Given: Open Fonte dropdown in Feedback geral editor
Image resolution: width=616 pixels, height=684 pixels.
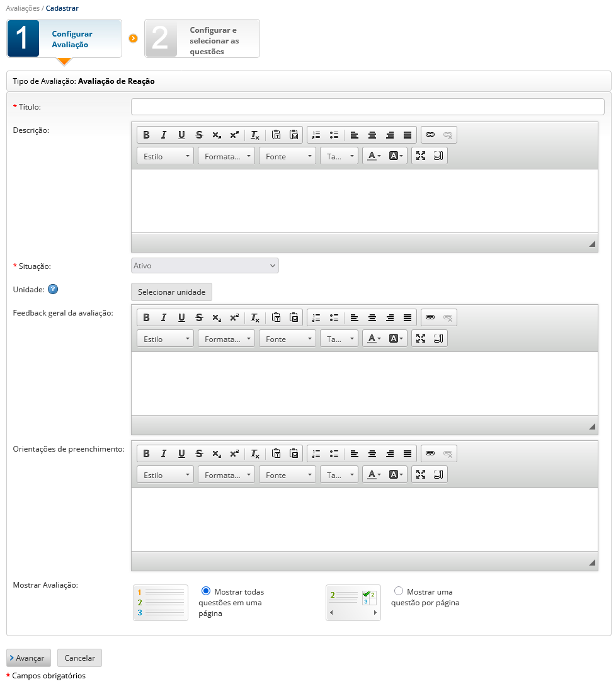Looking at the screenshot, I should click(287, 339).
